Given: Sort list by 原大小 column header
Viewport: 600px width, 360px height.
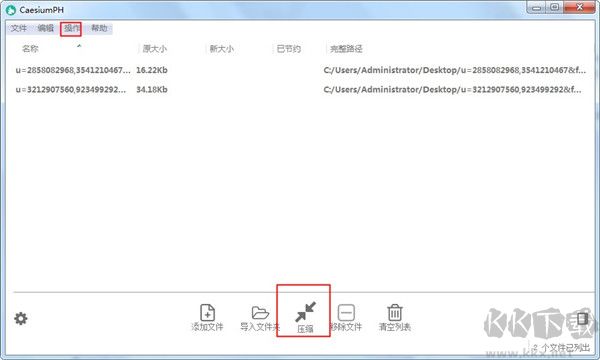Looking at the screenshot, I should coord(155,49).
